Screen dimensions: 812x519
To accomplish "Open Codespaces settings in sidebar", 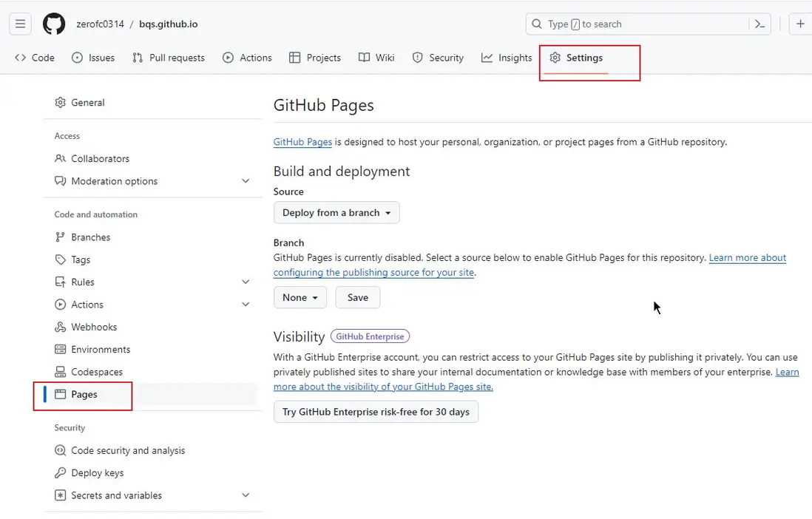I will click(96, 372).
